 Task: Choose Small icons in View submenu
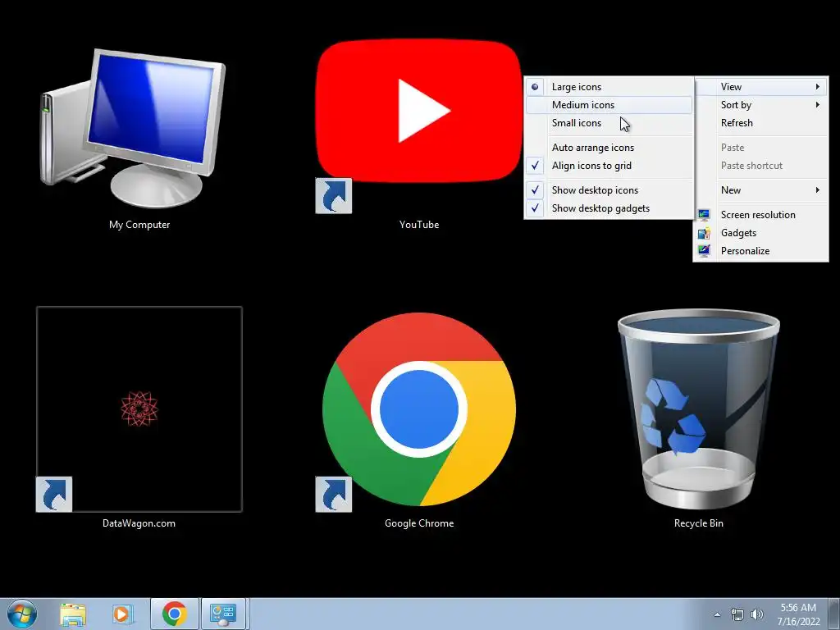[x=609, y=123]
